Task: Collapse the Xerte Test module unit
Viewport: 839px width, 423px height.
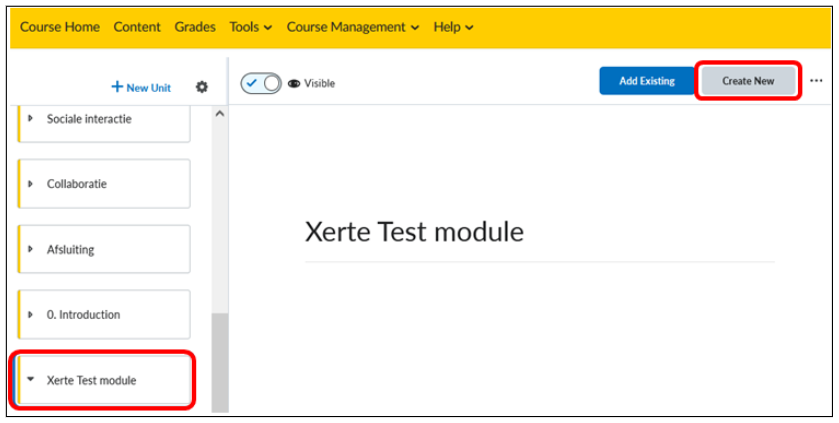Action: click(30, 380)
